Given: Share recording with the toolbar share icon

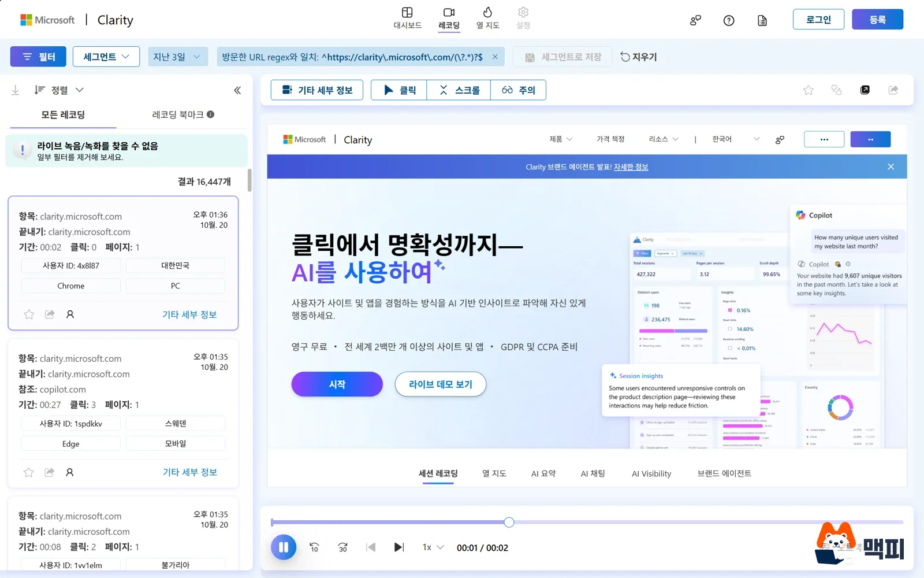Looking at the screenshot, I should (893, 90).
